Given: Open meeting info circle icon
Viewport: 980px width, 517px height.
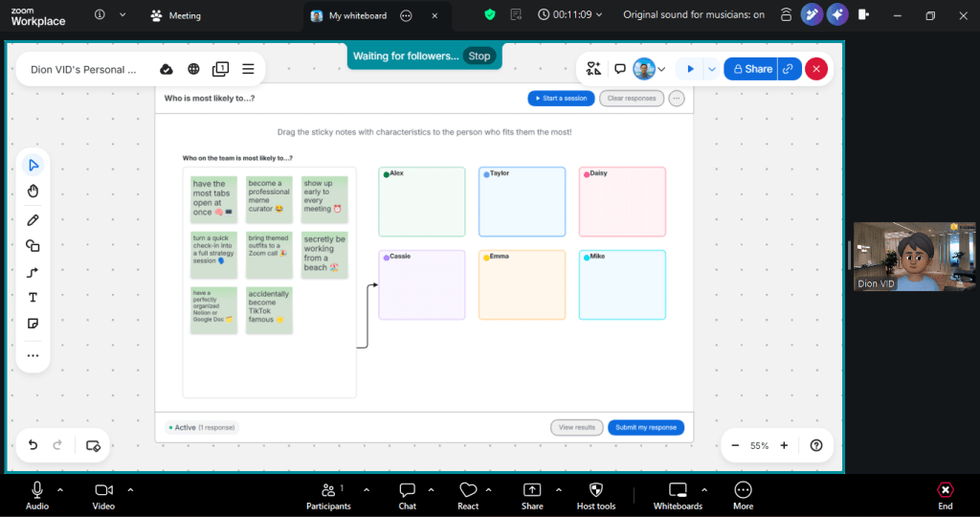Looking at the screenshot, I should click(x=100, y=14).
